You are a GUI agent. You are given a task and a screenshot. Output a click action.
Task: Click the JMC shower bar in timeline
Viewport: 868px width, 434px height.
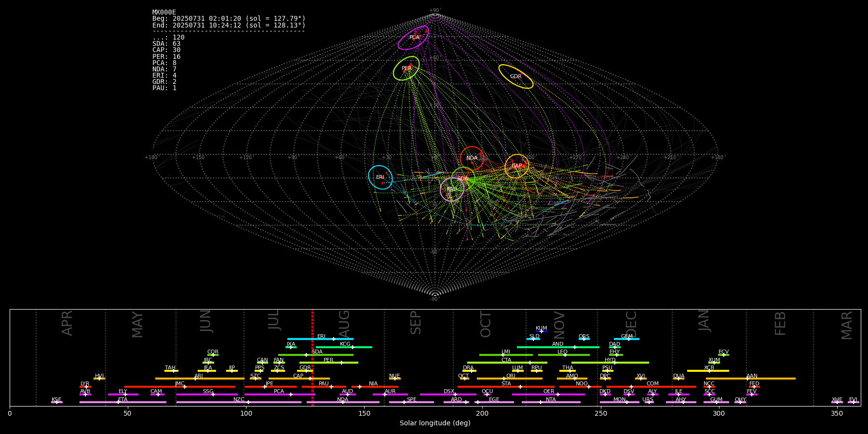click(179, 386)
